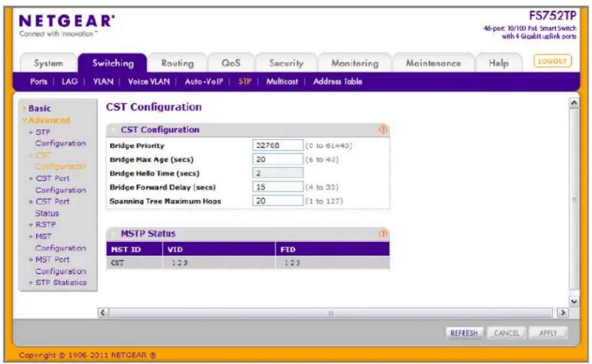Click the CANCEL button
592x364 pixels.
pos(506,333)
